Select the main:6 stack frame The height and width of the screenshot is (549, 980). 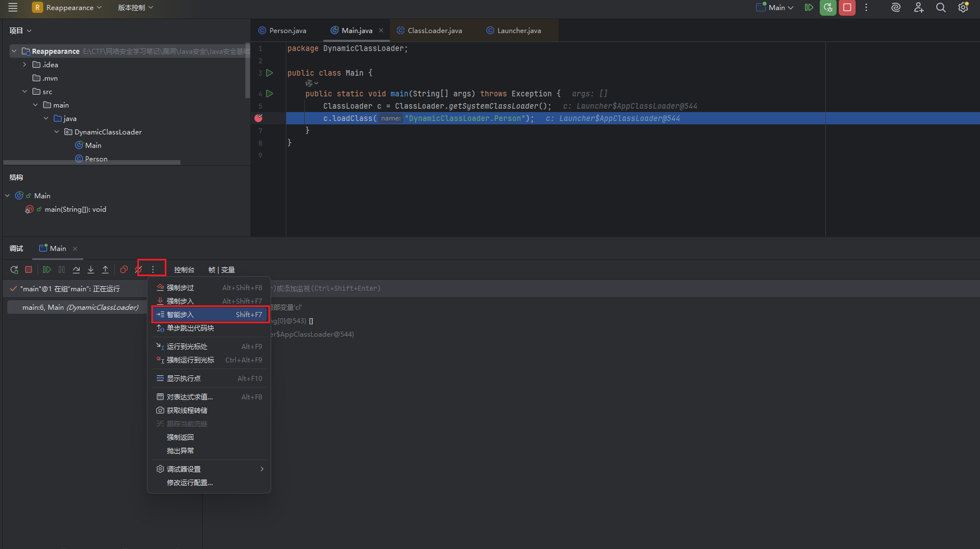click(80, 308)
